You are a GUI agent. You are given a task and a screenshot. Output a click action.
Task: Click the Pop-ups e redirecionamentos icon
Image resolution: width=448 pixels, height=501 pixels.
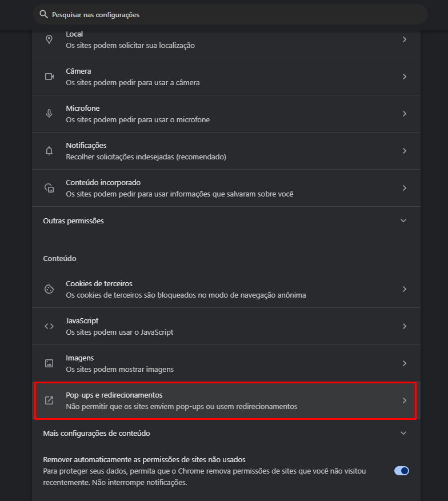[49, 400]
